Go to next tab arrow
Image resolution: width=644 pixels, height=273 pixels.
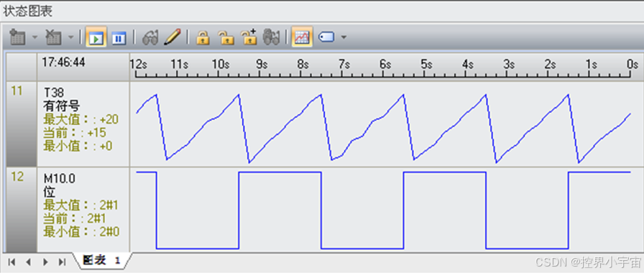45,262
